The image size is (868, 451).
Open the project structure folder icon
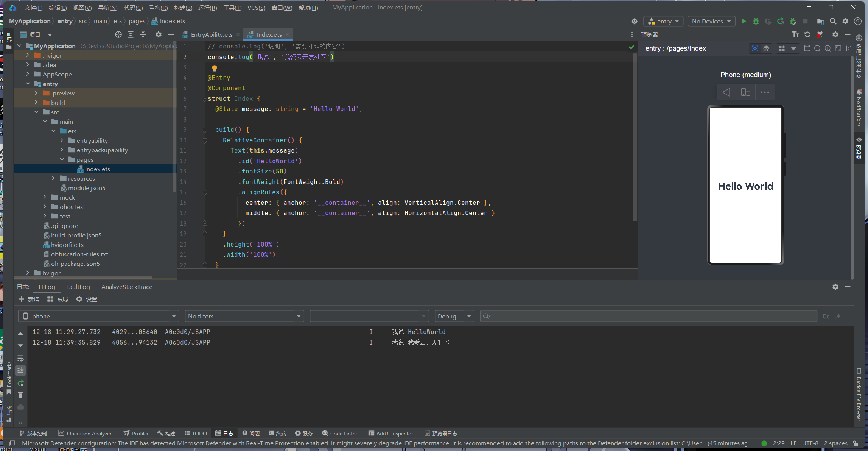click(x=820, y=21)
